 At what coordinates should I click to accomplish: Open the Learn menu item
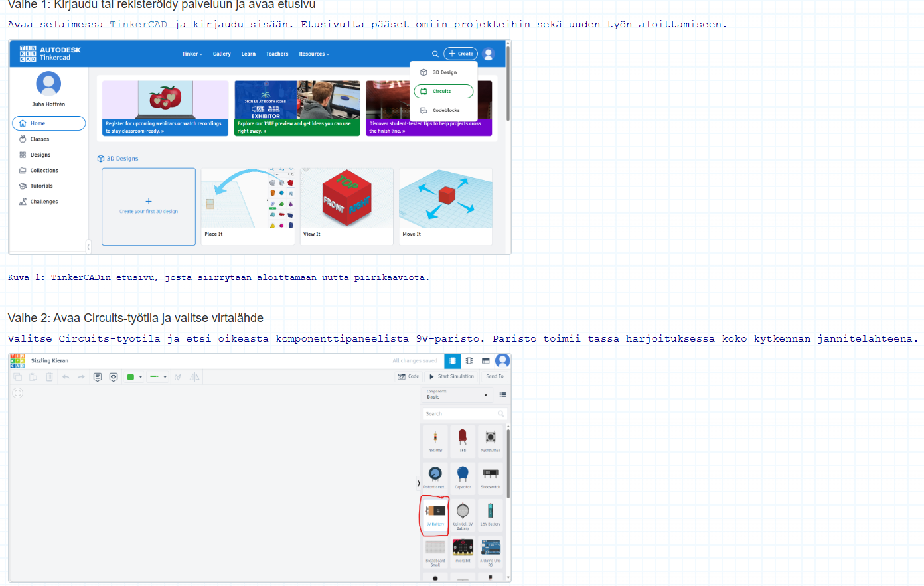(248, 54)
